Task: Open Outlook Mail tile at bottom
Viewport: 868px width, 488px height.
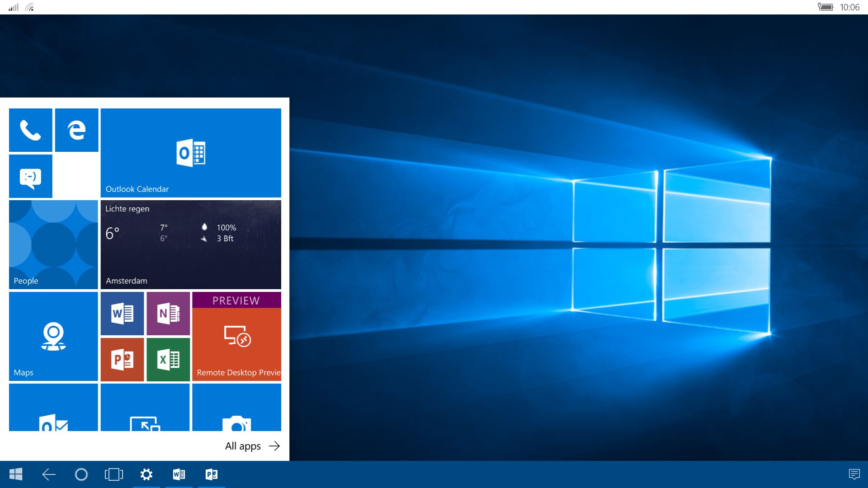Action: click(x=53, y=407)
